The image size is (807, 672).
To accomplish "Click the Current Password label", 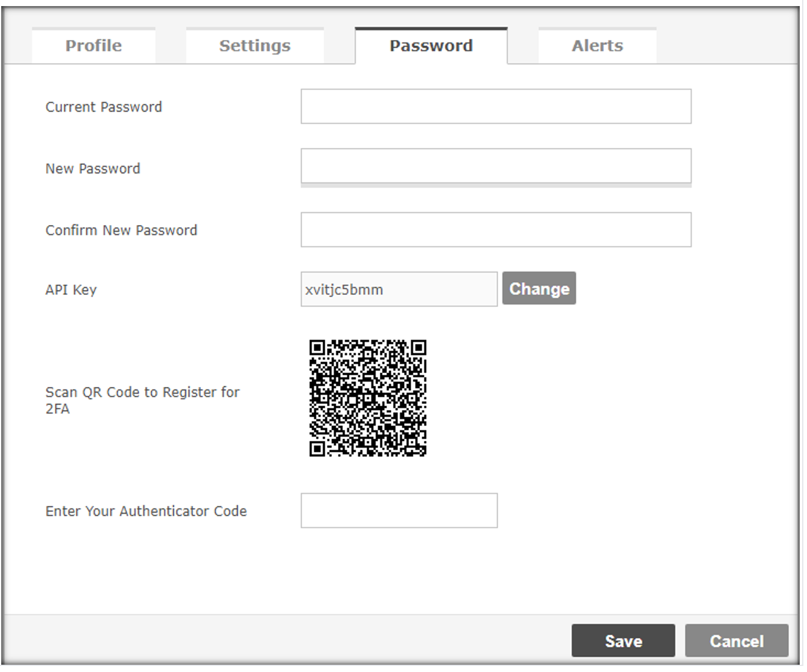I will click(x=104, y=107).
